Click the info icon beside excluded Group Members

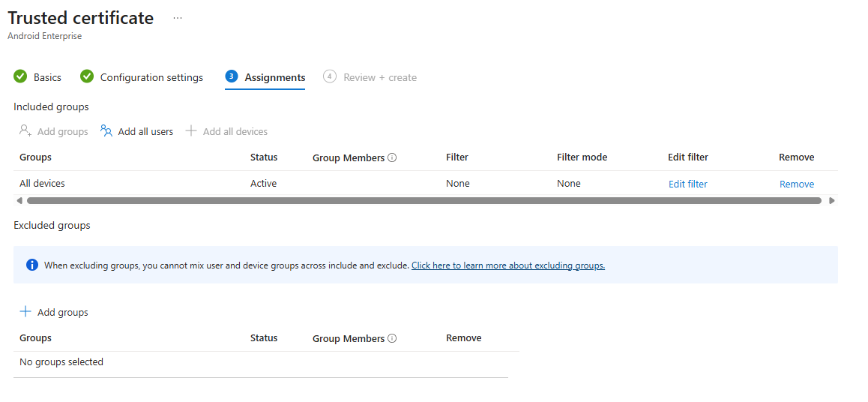click(392, 339)
